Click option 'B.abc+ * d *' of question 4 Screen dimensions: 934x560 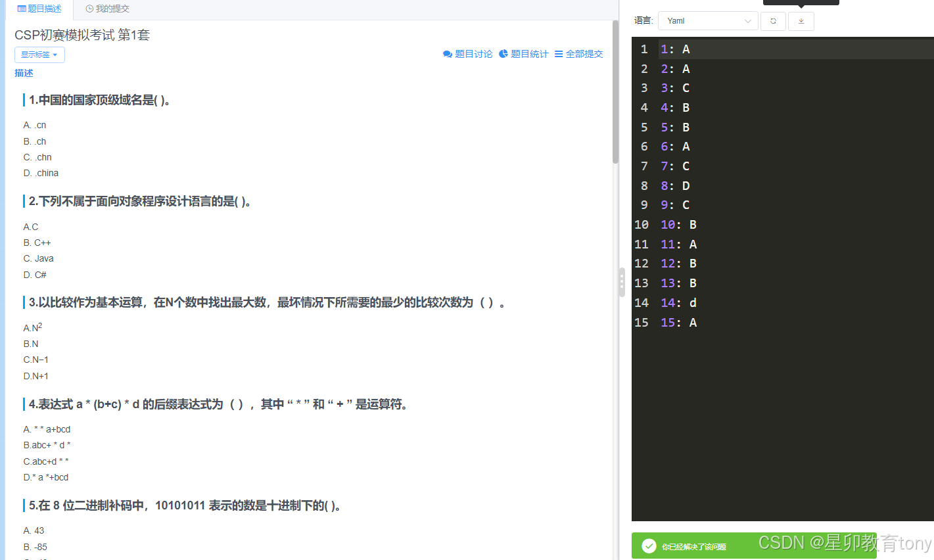point(47,445)
